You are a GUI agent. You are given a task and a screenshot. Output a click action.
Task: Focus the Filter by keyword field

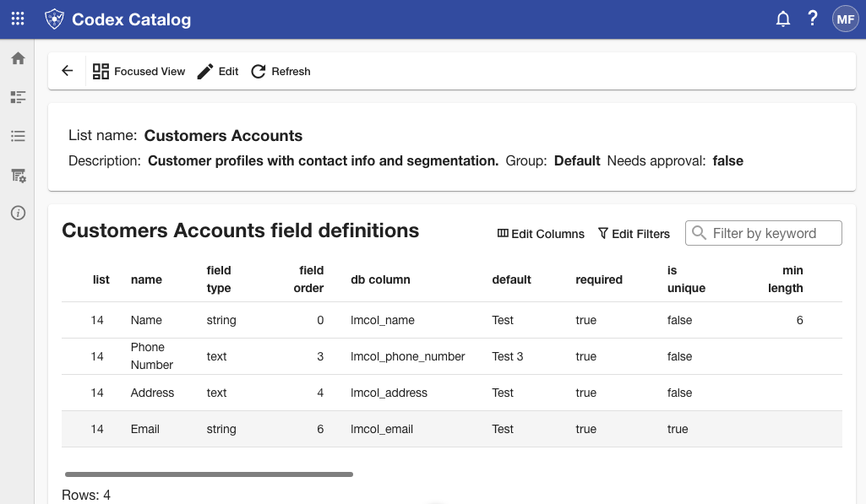pyautogui.click(x=763, y=233)
